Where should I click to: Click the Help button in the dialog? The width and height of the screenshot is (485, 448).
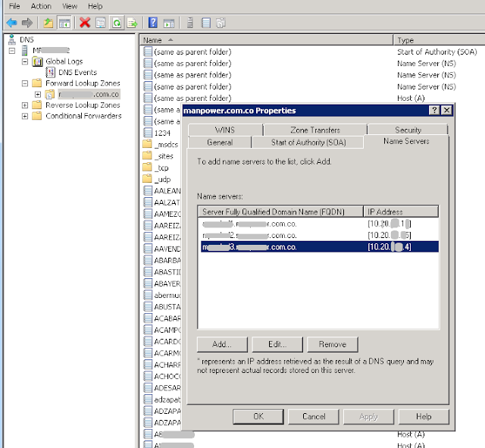tap(424, 417)
